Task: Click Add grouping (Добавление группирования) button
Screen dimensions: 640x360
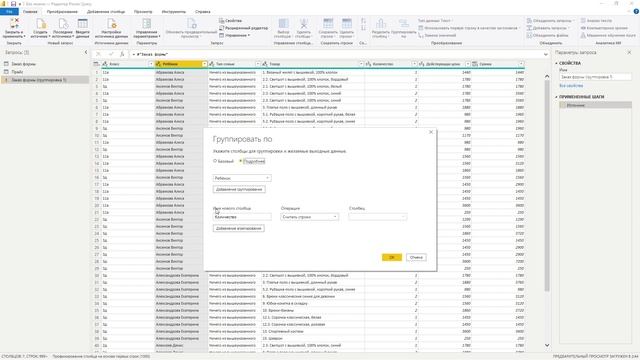Action: click(239, 189)
